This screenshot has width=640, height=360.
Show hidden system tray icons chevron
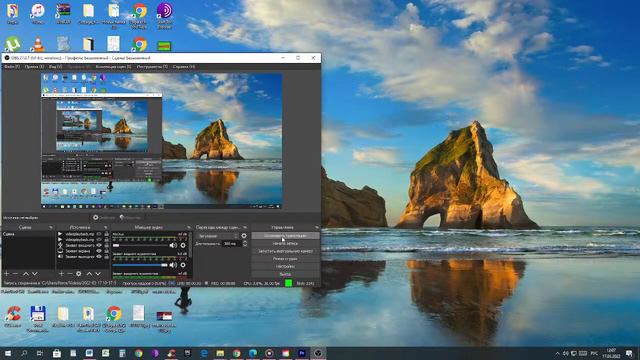(557, 353)
